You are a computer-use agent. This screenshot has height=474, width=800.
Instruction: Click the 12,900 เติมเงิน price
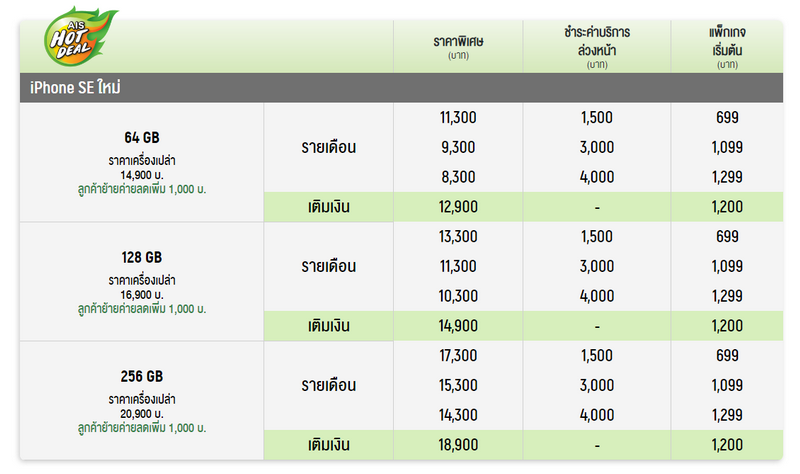[x=459, y=207]
